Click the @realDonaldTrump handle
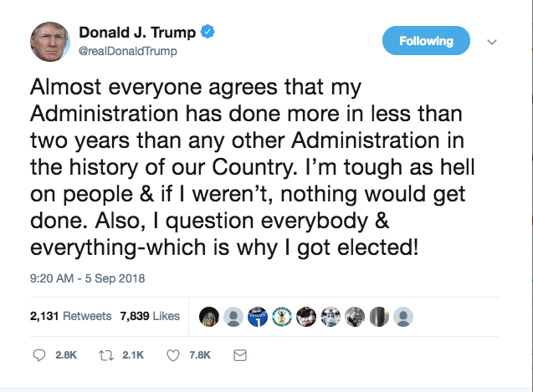533x392 pixels. 128,51
